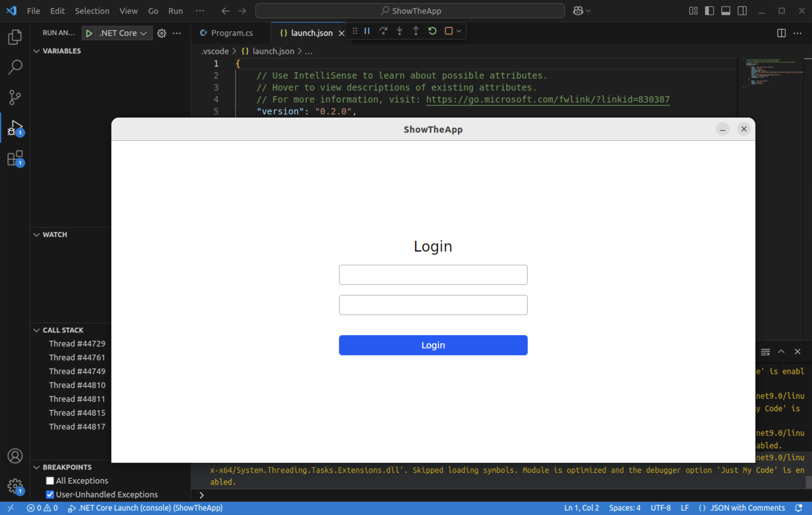The width and height of the screenshot is (812, 515).
Task: Click the .NET Core Launch status bar item
Action: (x=145, y=507)
